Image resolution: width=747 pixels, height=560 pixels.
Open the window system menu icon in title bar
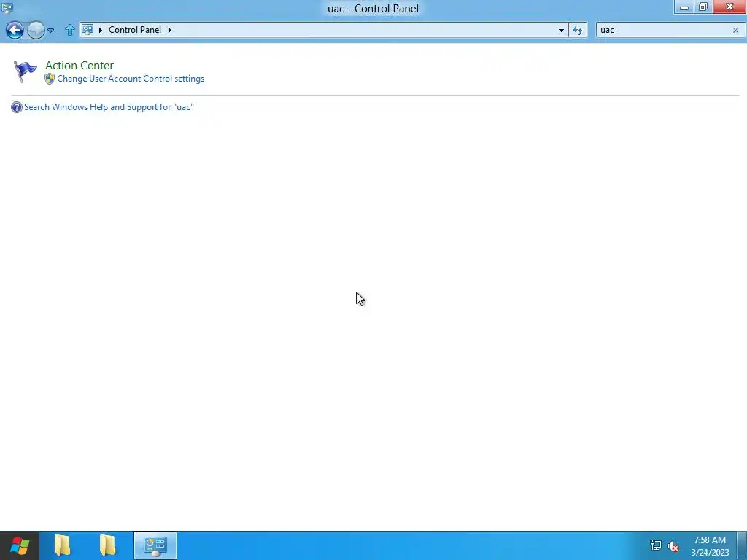pos(7,7)
